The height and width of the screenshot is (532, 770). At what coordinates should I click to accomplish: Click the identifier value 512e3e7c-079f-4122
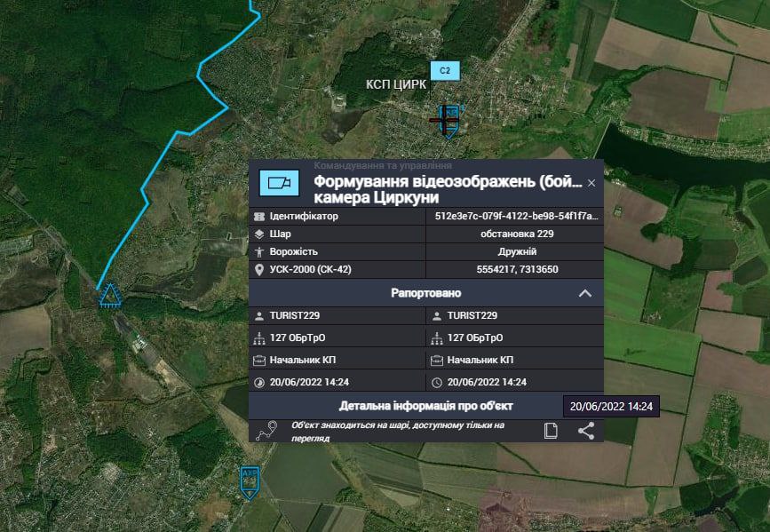(516, 216)
